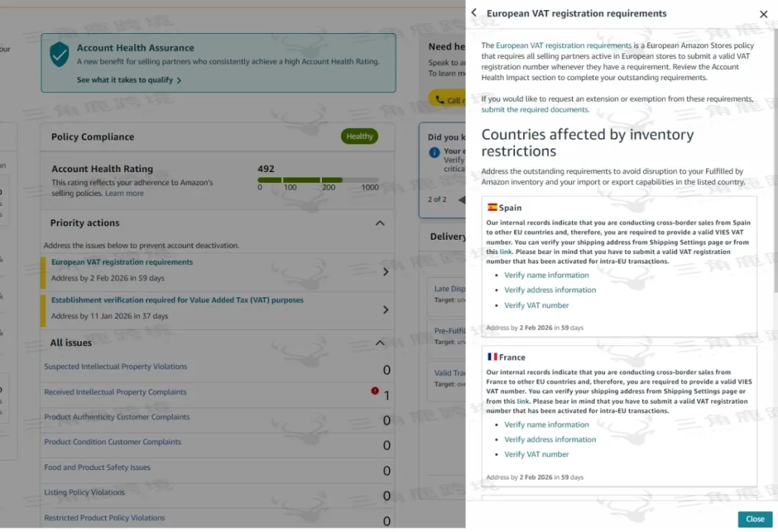Verify name information for France
This screenshot has height=532, width=778.
[546, 425]
